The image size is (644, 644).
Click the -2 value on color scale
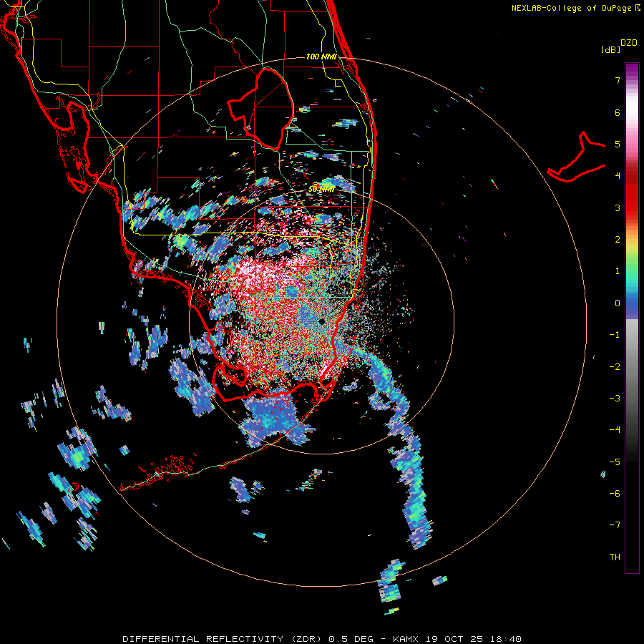pyautogui.click(x=615, y=367)
